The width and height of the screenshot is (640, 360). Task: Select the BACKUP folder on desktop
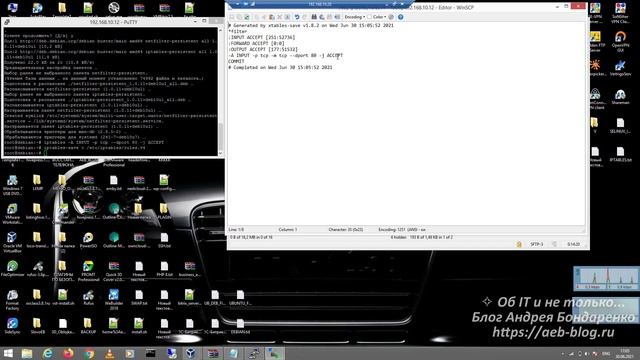pos(88,326)
